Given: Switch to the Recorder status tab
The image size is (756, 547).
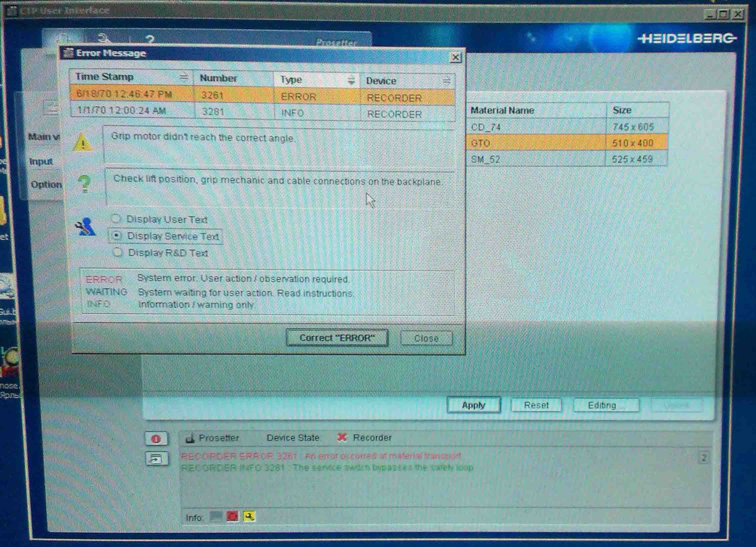Looking at the screenshot, I should tap(372, 437).
